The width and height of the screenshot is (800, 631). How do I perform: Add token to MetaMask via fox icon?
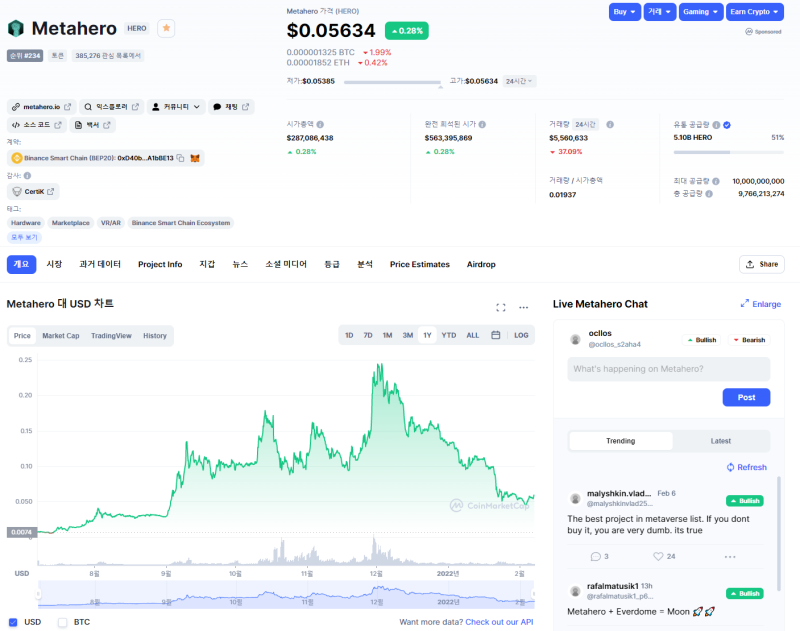pos(195,158)
